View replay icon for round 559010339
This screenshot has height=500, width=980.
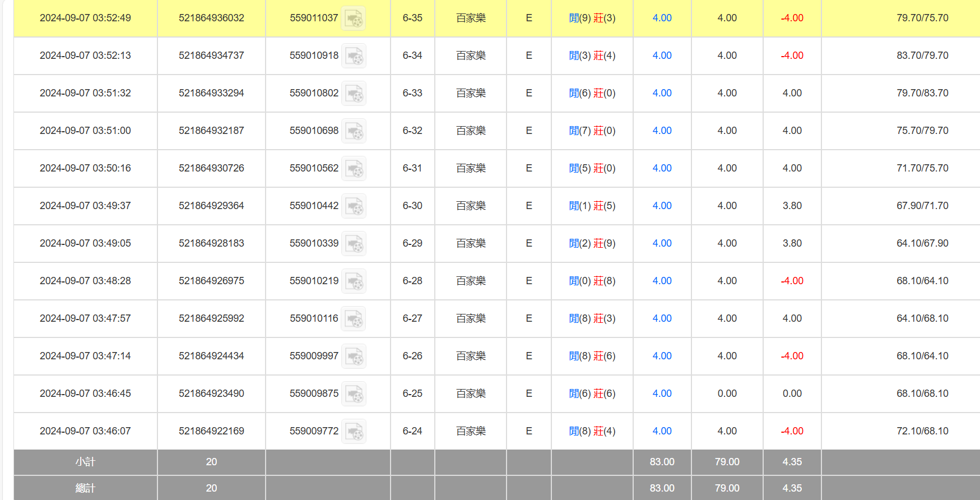(x=354, y=244)
